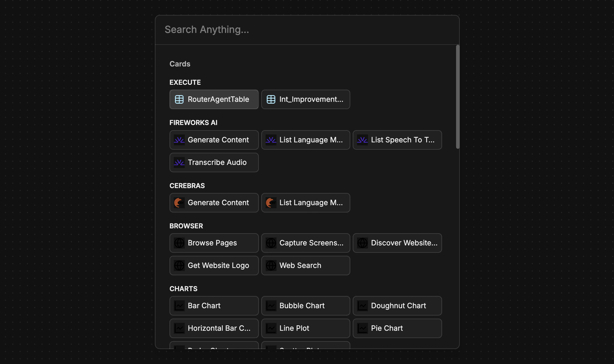
Task: Click the RouterAgentTable table icon
Action: [x=179, y=99]
